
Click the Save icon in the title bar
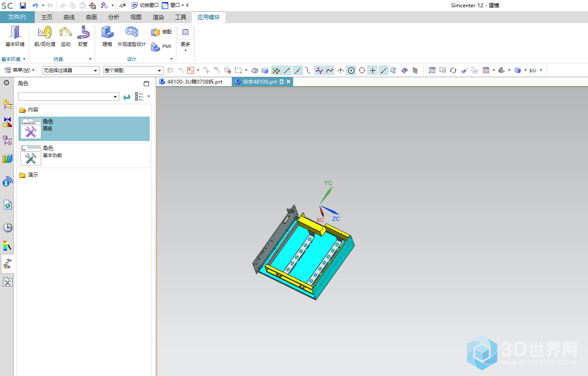coord(23,6)
